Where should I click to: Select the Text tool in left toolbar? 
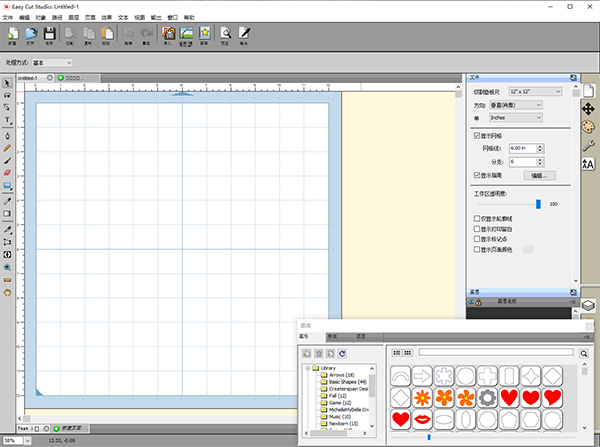pyautogui.click(x=8, y=120)
